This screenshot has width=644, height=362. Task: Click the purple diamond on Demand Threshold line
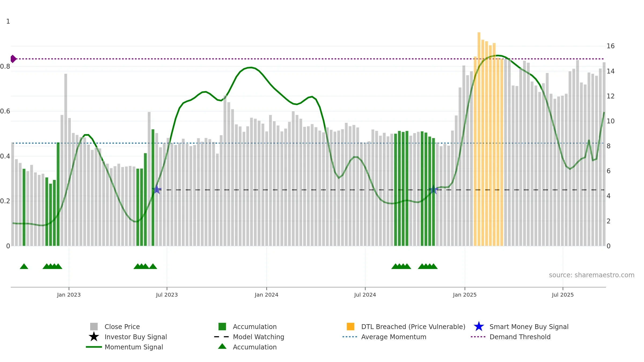tap(13, 59)
